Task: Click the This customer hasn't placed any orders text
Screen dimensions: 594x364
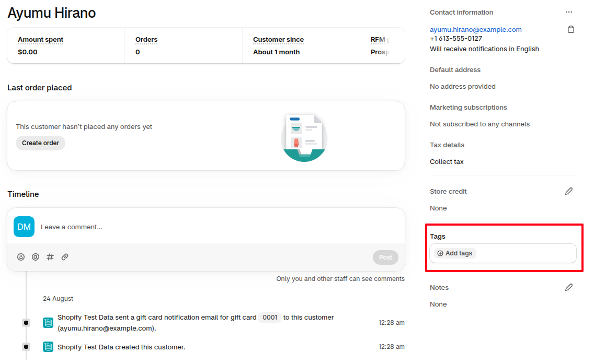Action: pyautogui.click(x=84, y=127)
